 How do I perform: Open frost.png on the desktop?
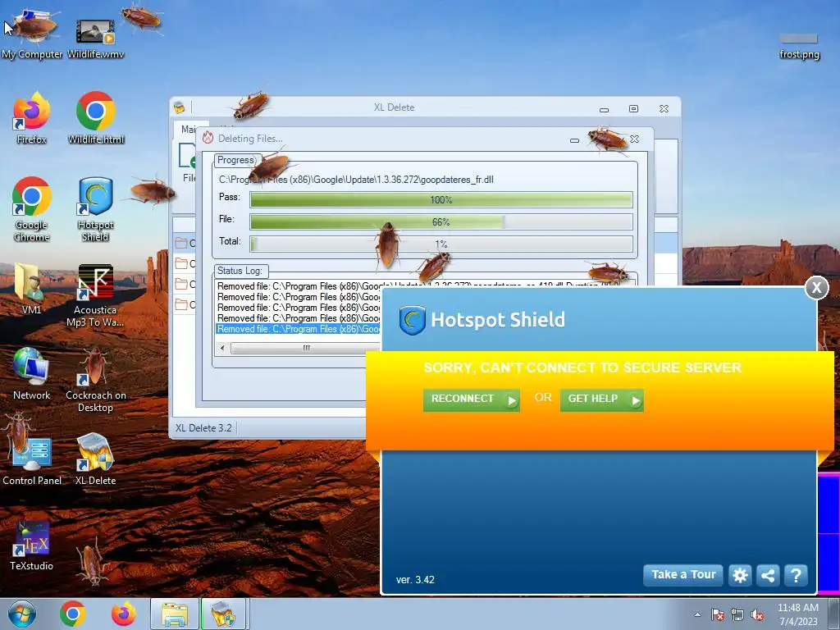799,47
